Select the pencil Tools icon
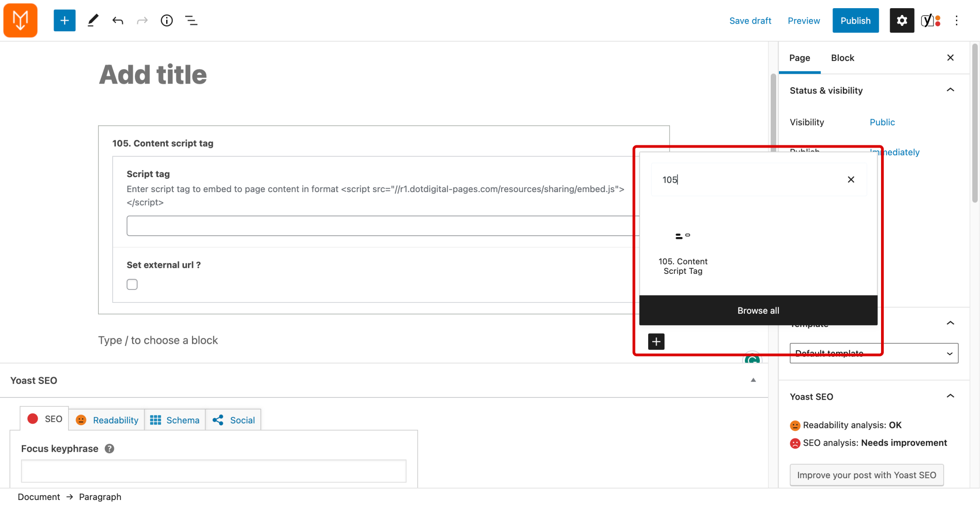 pyautogui.click(x=93, y=20)
